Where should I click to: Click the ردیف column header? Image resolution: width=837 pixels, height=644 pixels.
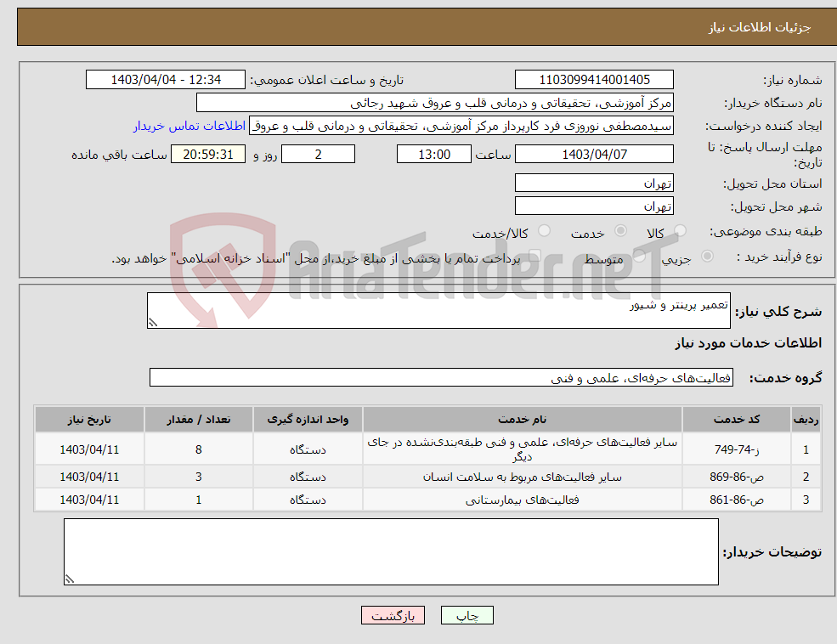click(806, 420)
